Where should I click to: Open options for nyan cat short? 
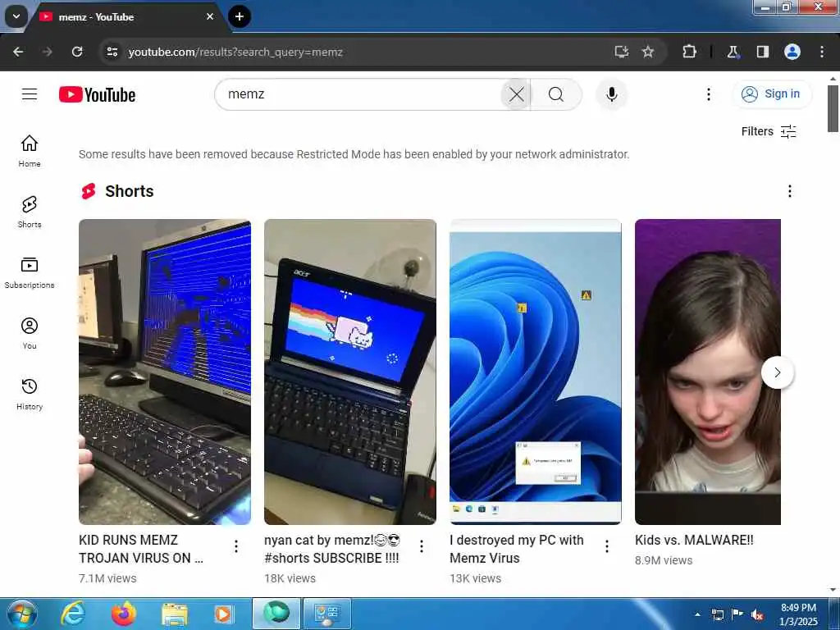click(422, 546)
